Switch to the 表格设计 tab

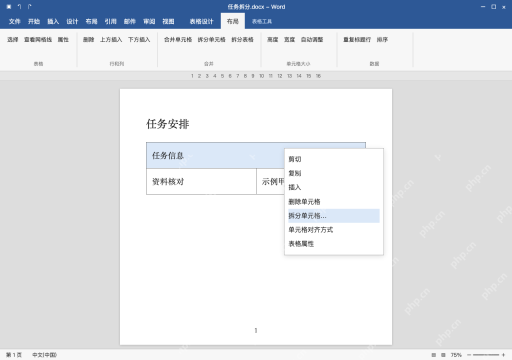(x=201, y=21)
